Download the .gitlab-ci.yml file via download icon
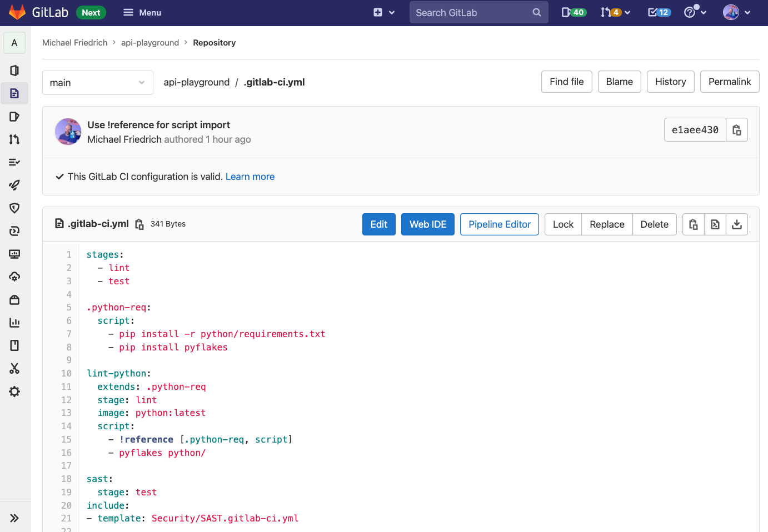The image size is (768, 532). click(x=737, y=224)
